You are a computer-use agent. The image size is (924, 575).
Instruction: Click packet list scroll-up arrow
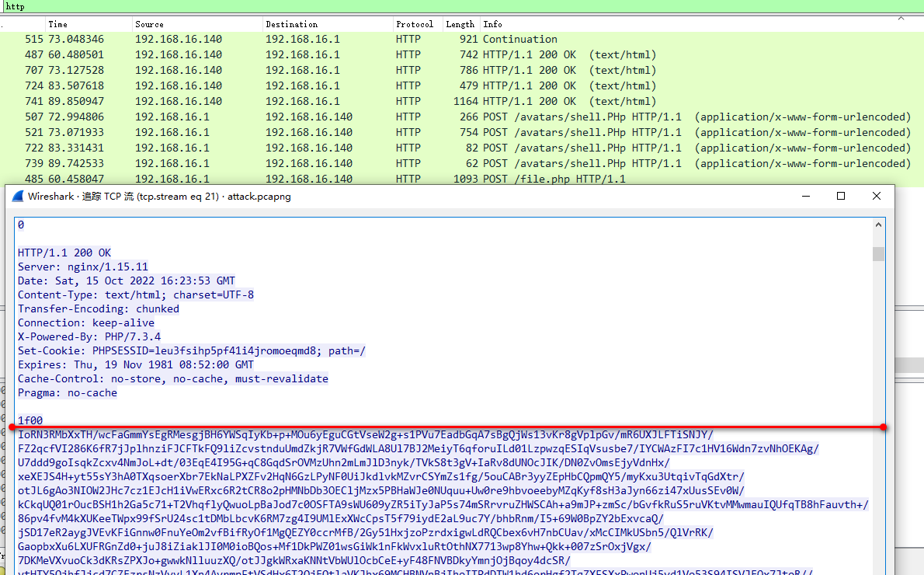[901, 19]
